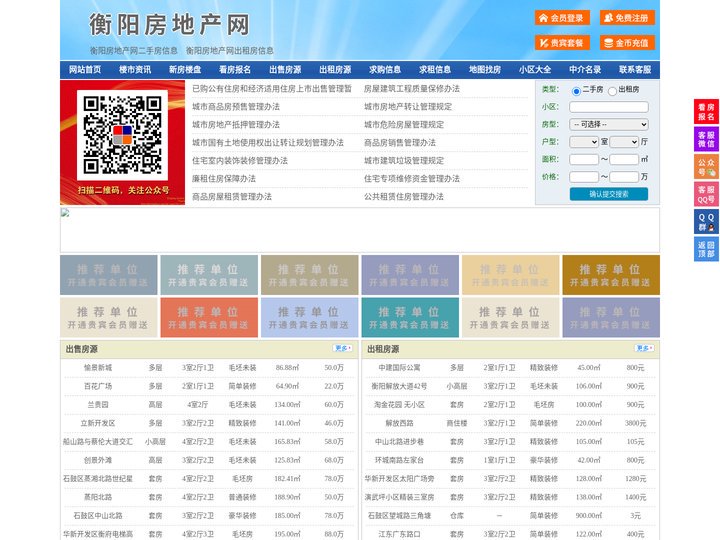This screenshot has height=540, width=720.
Task: Open the 房型 可选择 dropdown
Action: point(609,124)
